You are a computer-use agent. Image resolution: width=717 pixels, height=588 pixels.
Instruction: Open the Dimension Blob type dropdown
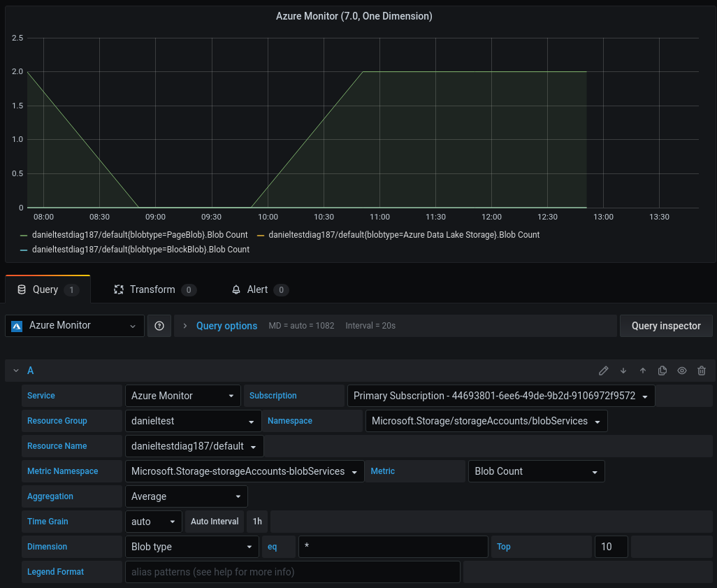(192, 547)
